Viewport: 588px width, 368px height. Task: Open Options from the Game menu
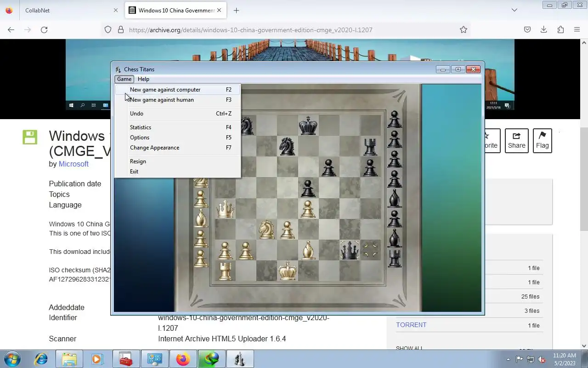(177, 138)
